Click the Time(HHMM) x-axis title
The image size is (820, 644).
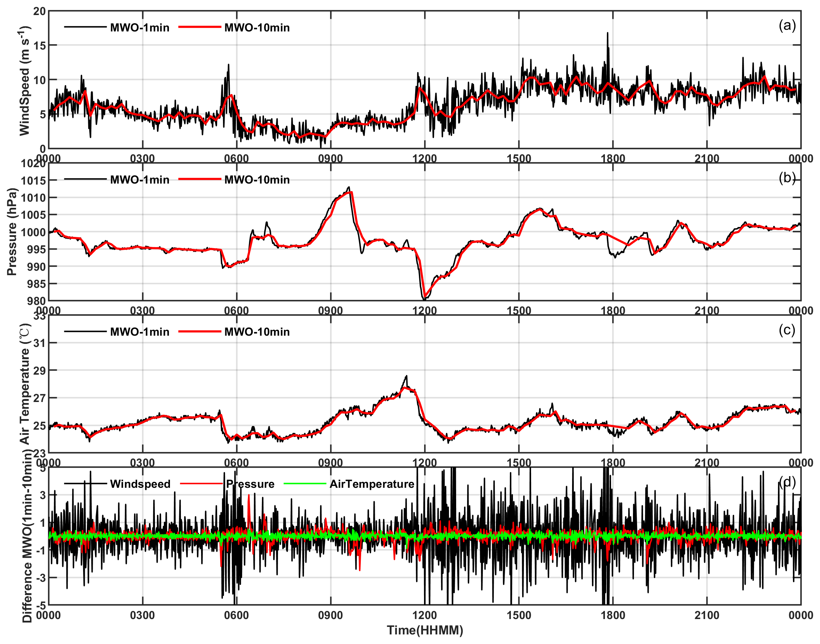click(x=425, y=630)
